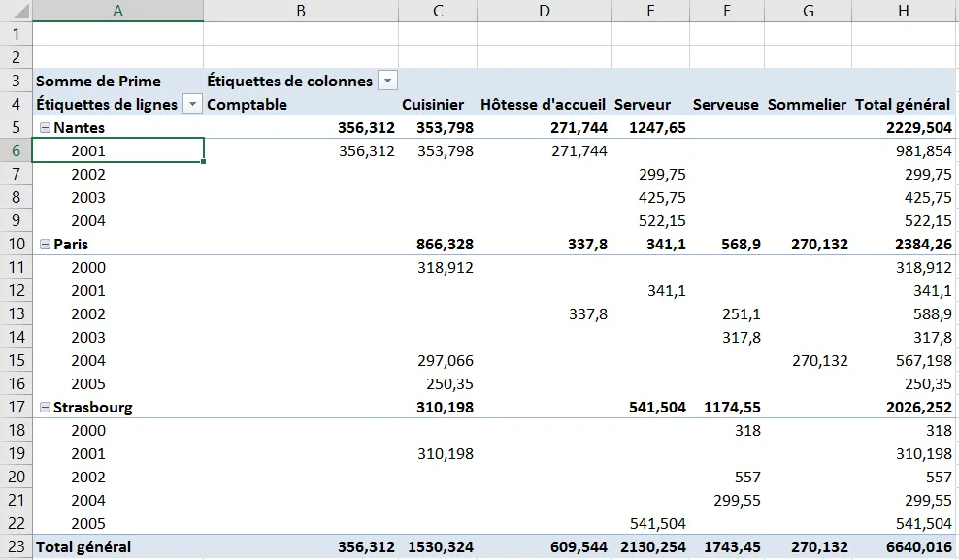The height and width of the screenshot is (560, 959).
Task: Select the Nantes Serveur total 1247,65
Action: [x=650, y=128]
